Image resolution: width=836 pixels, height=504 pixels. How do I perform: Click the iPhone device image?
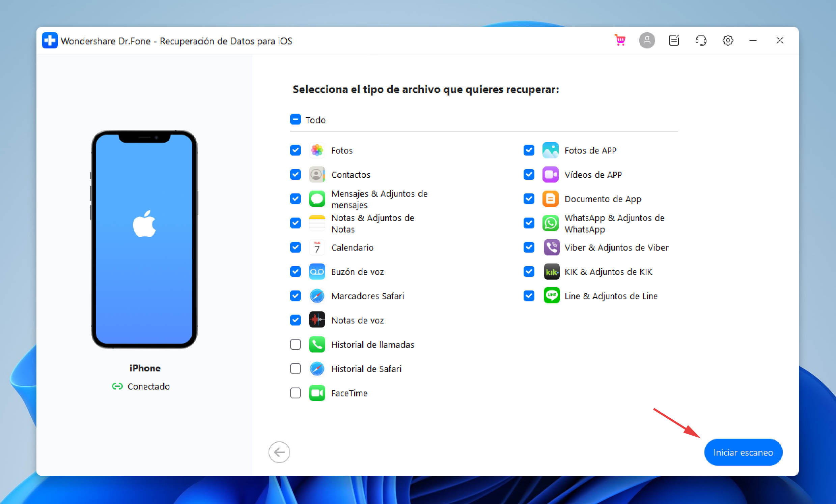144,239
